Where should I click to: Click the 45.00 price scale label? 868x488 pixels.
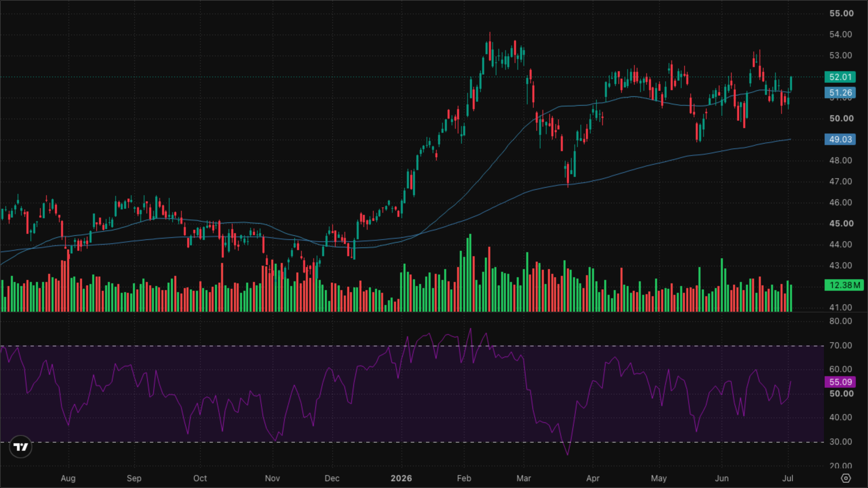(x=842, y=223)
